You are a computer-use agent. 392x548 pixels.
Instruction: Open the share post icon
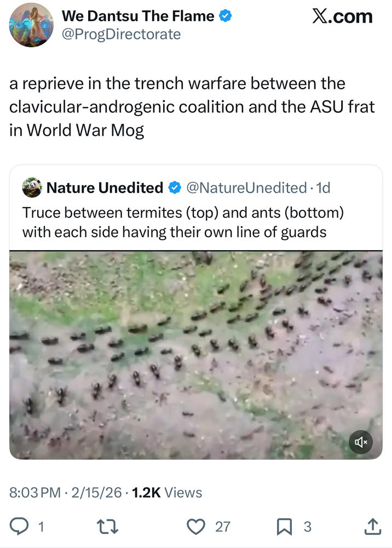372,527
